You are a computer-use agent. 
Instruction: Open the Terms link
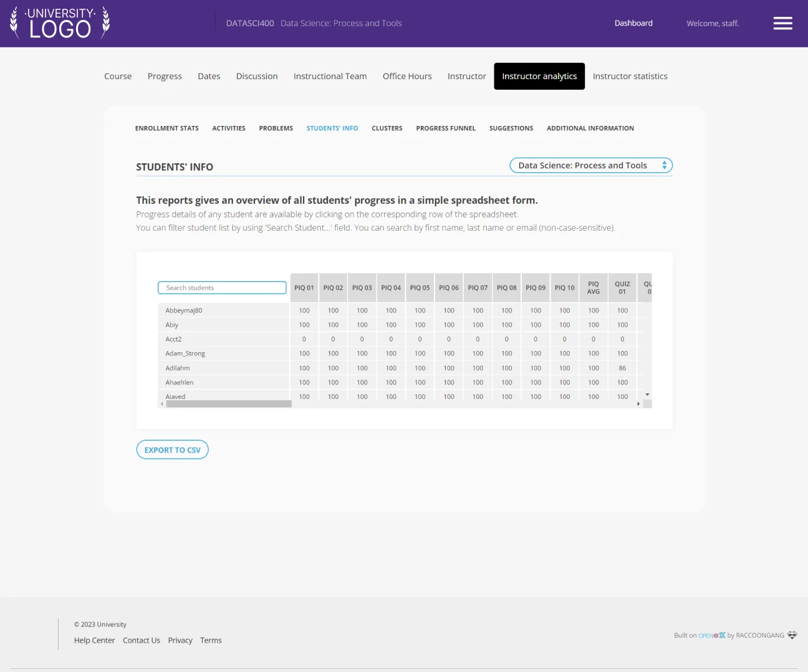211,640
